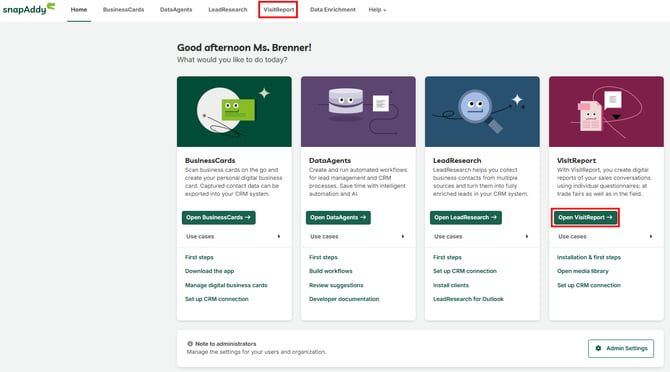Open Admin Settings button
The image size is (670, 372).
[621, 348]
